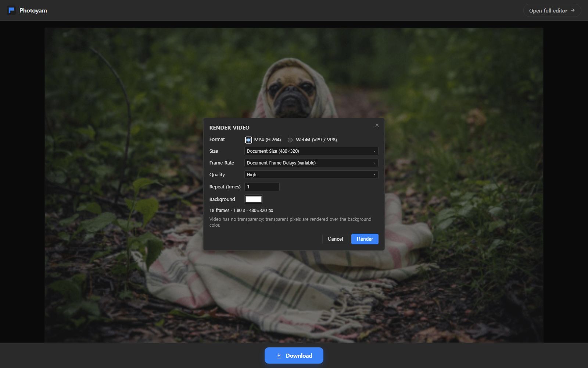Click the Download button
588x368 pixels.
294,355
